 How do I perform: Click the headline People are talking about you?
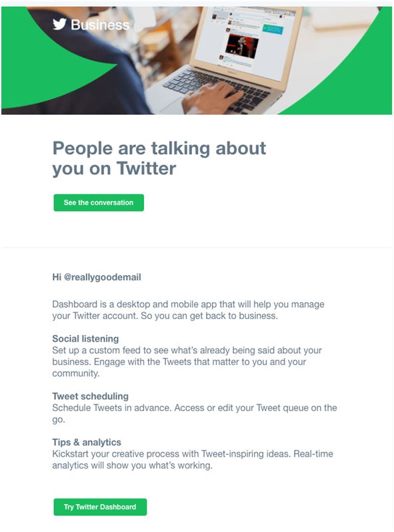click(x=159, y=158)
